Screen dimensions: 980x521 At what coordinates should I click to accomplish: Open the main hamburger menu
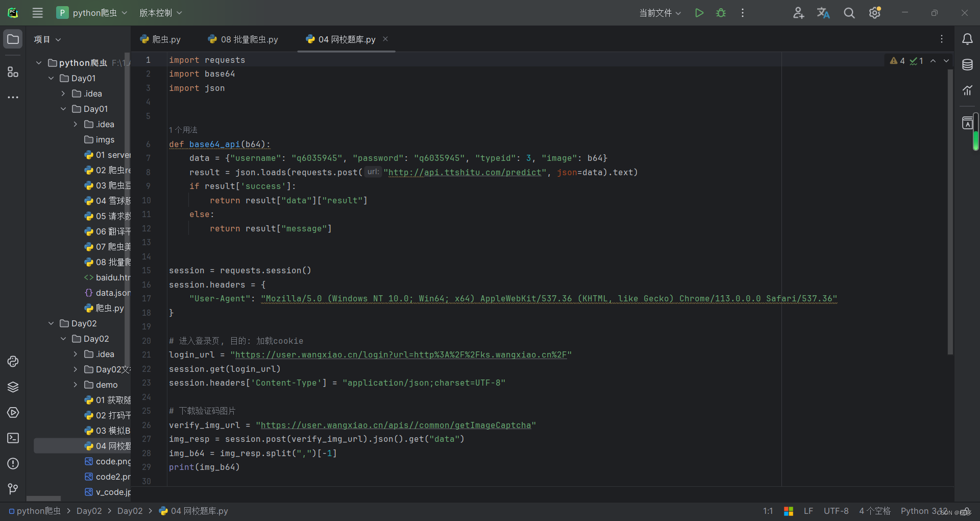point(38,13)
